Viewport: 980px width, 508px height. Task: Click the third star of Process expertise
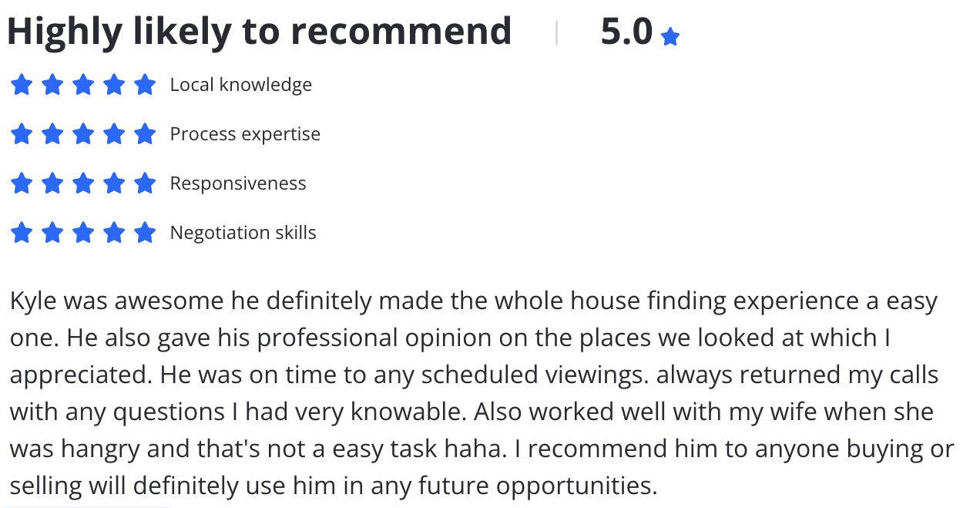tap(83, 134)
